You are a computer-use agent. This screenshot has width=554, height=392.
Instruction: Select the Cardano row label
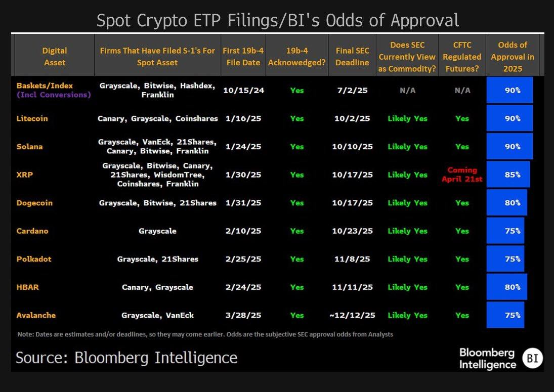(33, 231)
